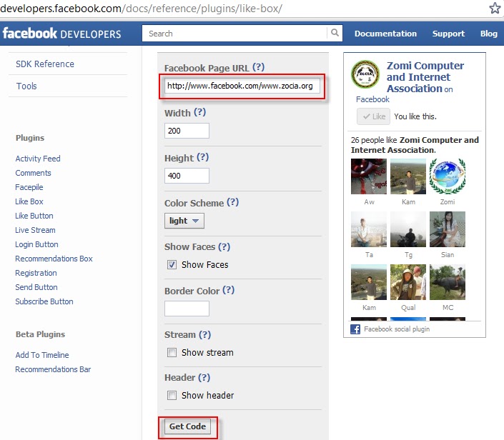The width and height of the screenshot is (504, 440).
Task: Open the Blog menu item
Action: click(488, 34)
